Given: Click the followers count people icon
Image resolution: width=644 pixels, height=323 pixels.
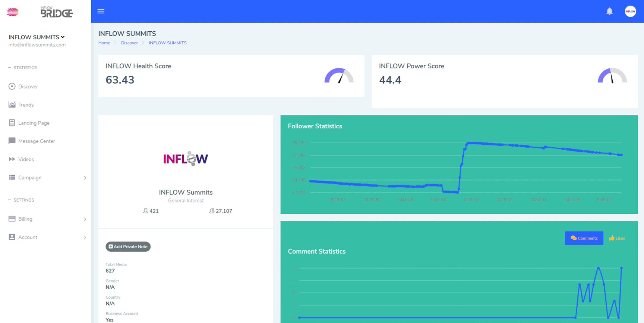Looking at the screenshot, I should pos(212,211).
